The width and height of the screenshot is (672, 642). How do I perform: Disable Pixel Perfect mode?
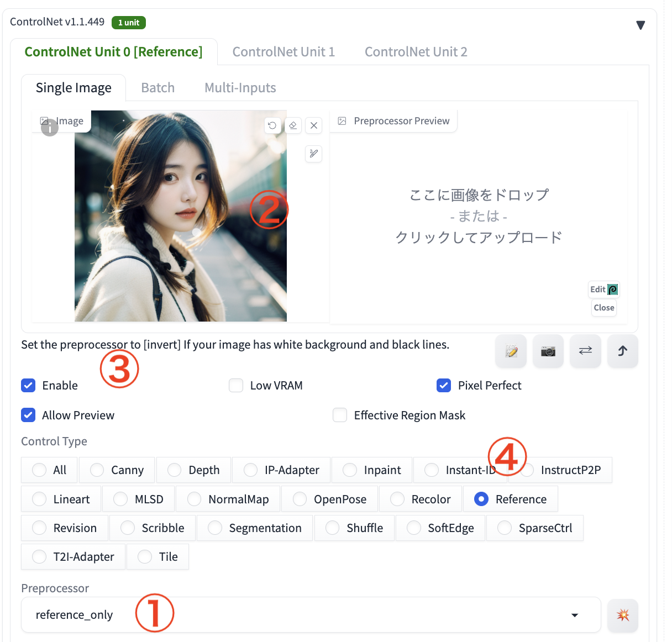tap(444, 385)
